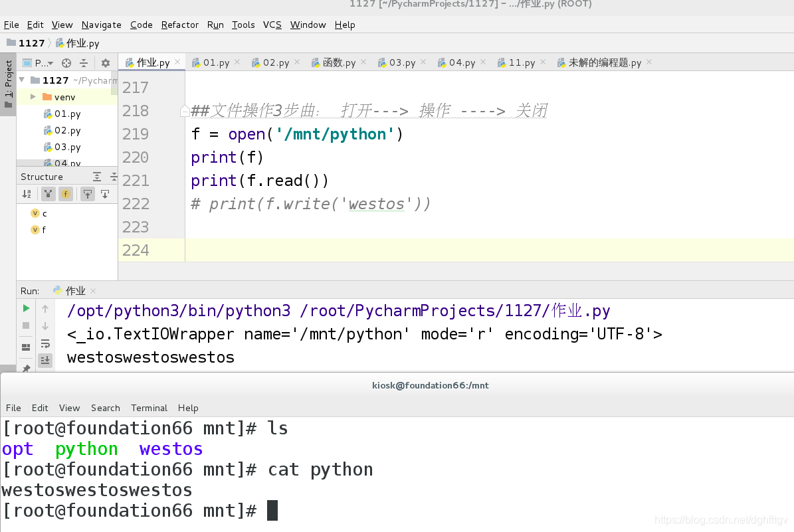The image size is (794, 532).
Task: Place cursor on empty line 224
Action: [489, 250]
